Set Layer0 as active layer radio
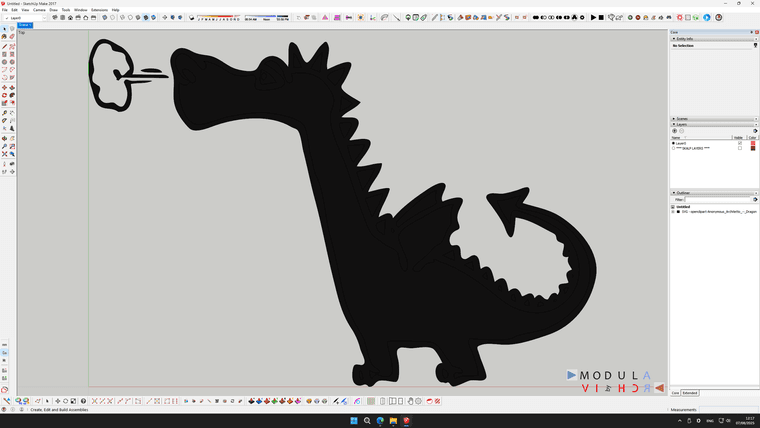Viewport: 760px width, 428px height. pos(673,143)
